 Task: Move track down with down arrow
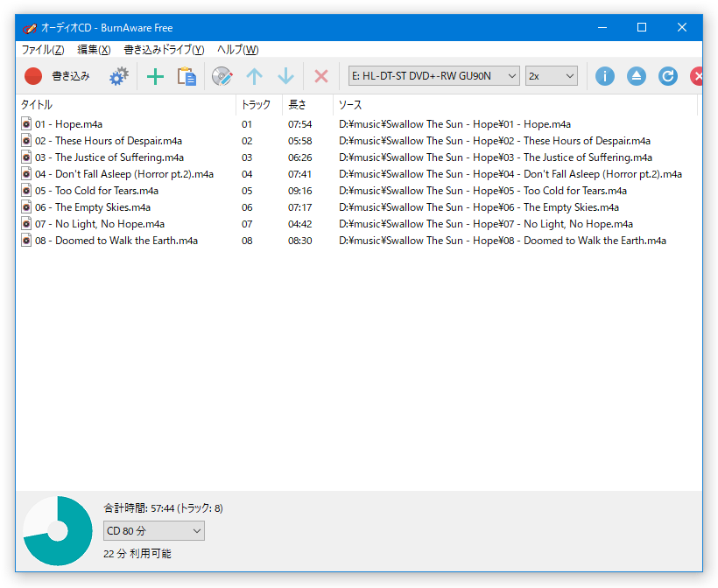[285, 76]
